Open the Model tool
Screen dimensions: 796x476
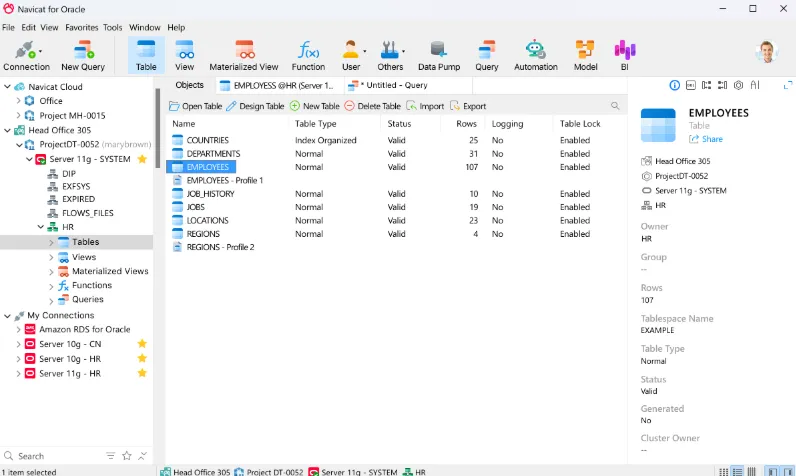[x=585, y=55]
